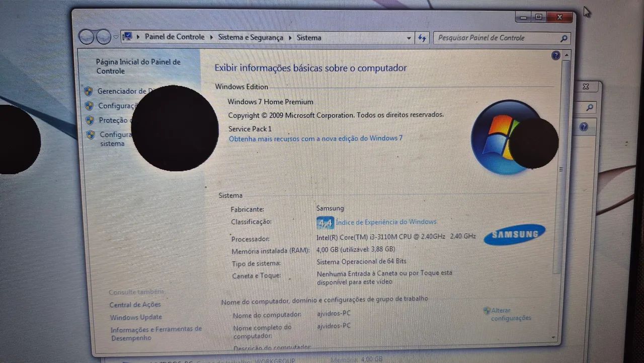Click the Samsung manufacturer logo

515,234
